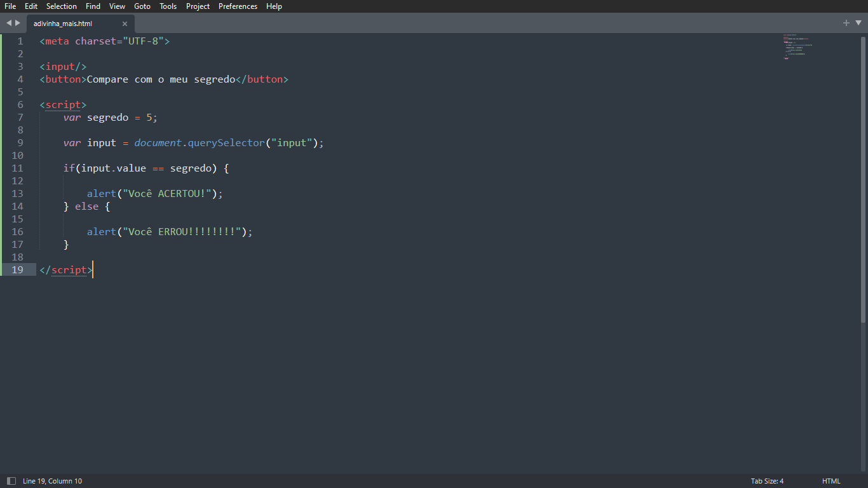Image resolution: width=868 pixels, height=488 pixels.
Task: Click the opening <script> tag
Action: (x=63, y=105)
